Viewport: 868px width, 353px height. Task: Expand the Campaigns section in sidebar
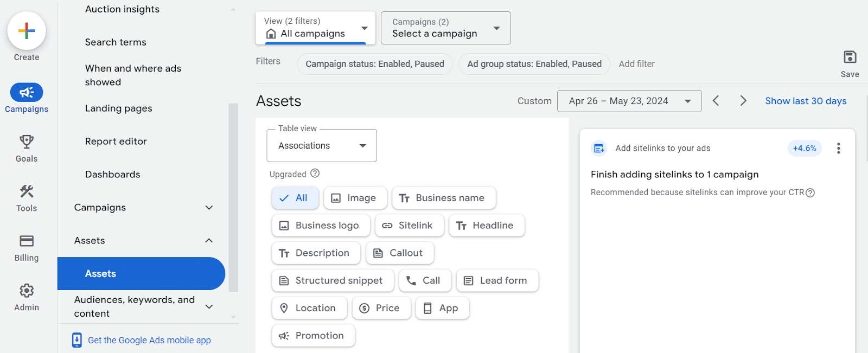pyautogui.click(x=144, y=208)
